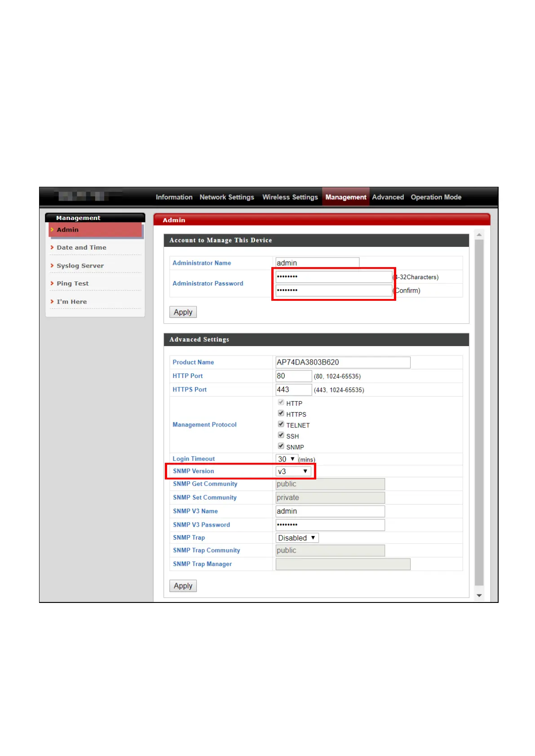Toggle the HTTP protocol checkbox

pos(281,402)
